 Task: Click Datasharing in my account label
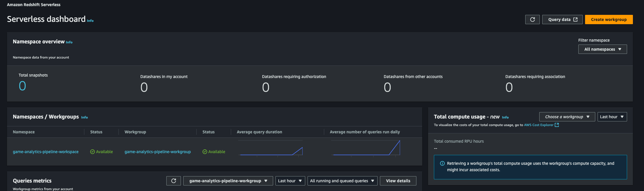tap(164, 77)
